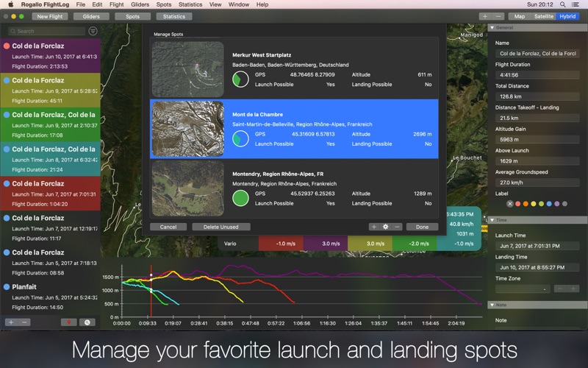Collapse the General section
Image resolution: width=588 pixels, height=368 pixels.
tap(492, 28)
